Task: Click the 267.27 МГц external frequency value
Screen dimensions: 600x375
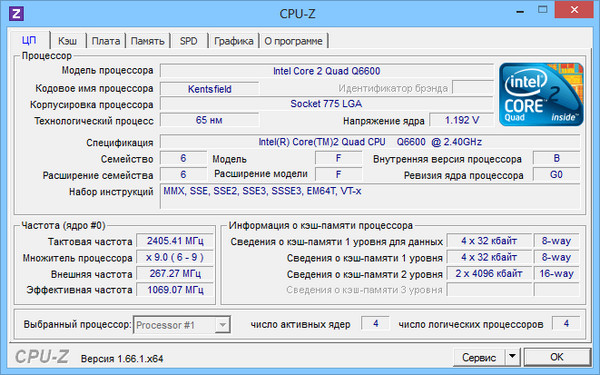Action: 175,274
